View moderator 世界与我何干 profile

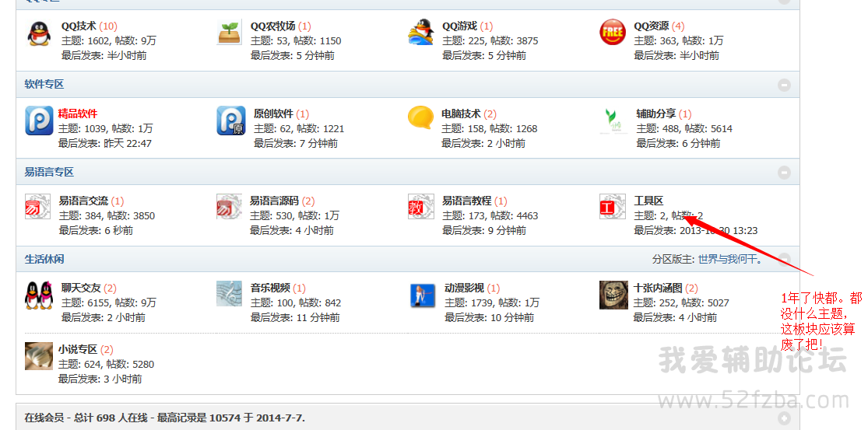(729, 259)
